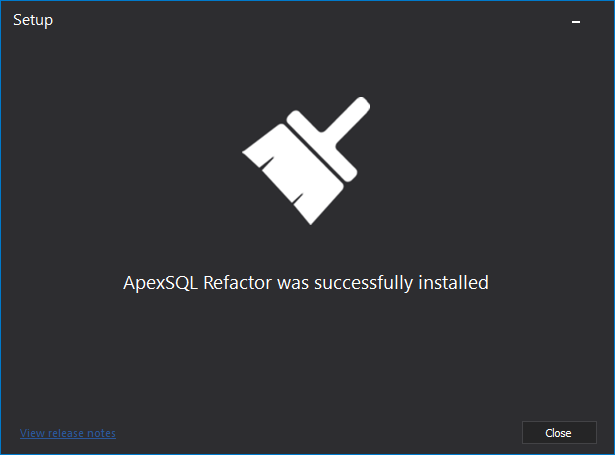Click the word ApexSQL in the message

[x=160, y=283]
